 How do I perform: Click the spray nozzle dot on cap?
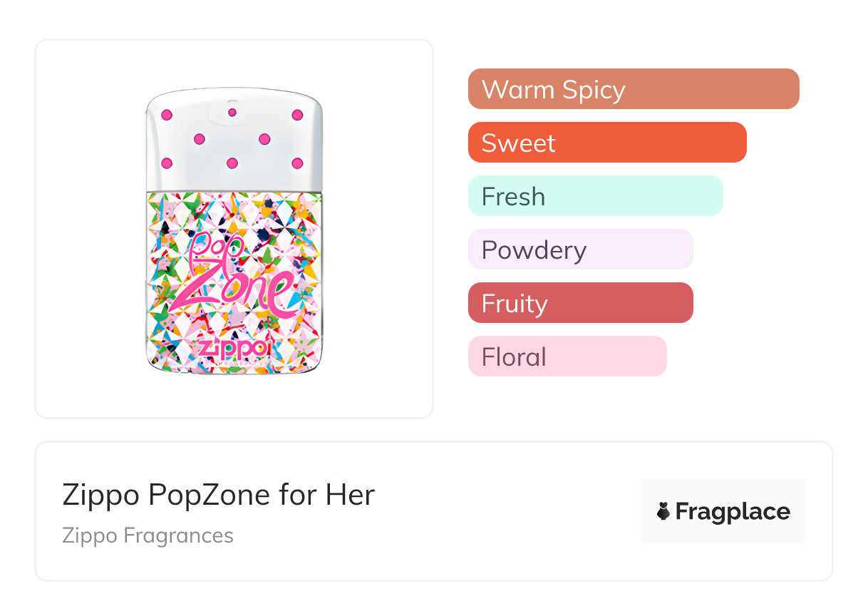(232, 112)
